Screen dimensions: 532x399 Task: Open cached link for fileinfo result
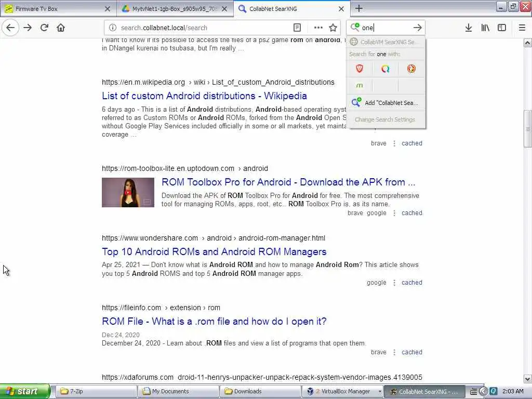pyautogui.click(x=412, y=352)
